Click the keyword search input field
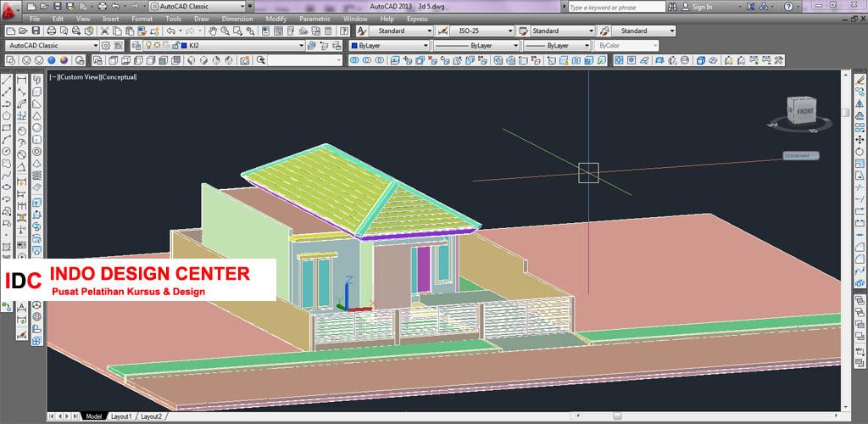This screenshot has height=424, width=868. pyautogui.click(x=617, y=7)
